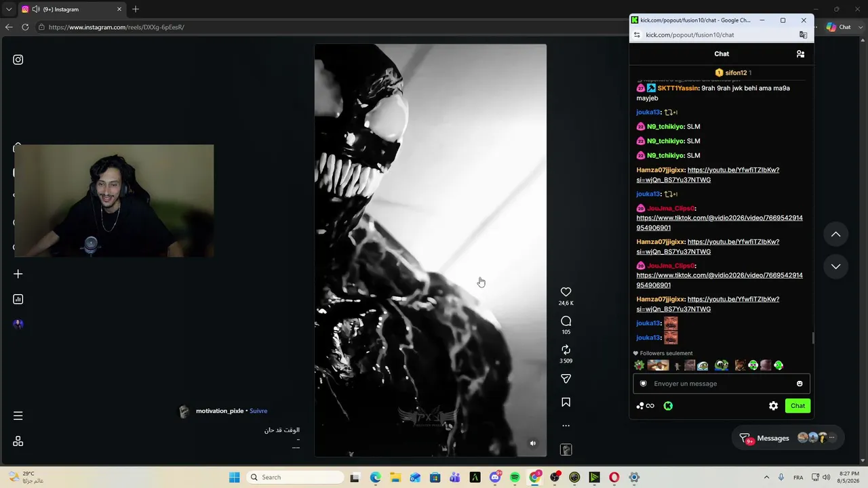
Task: Go back in the browser
Action: point(8,27)
